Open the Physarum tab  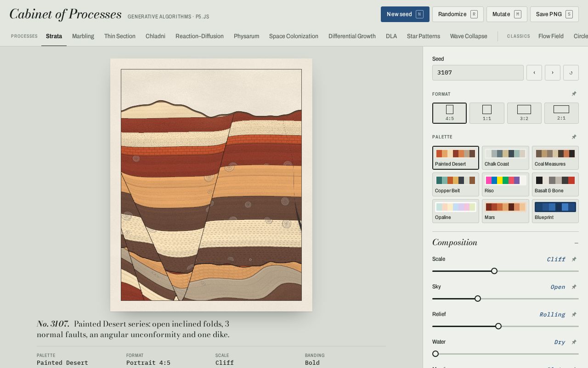coord(246,36)
